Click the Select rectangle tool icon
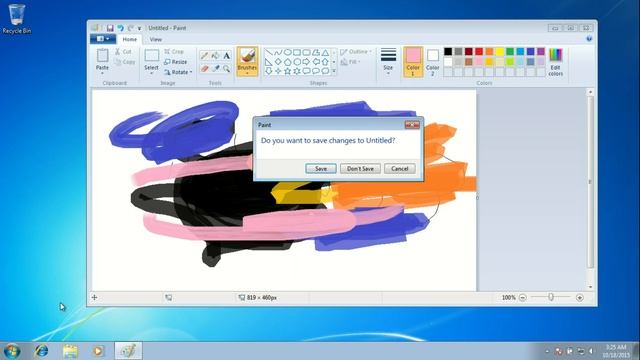Image resolution: width=640 pixels, height=360 pixels. (151, 56)
